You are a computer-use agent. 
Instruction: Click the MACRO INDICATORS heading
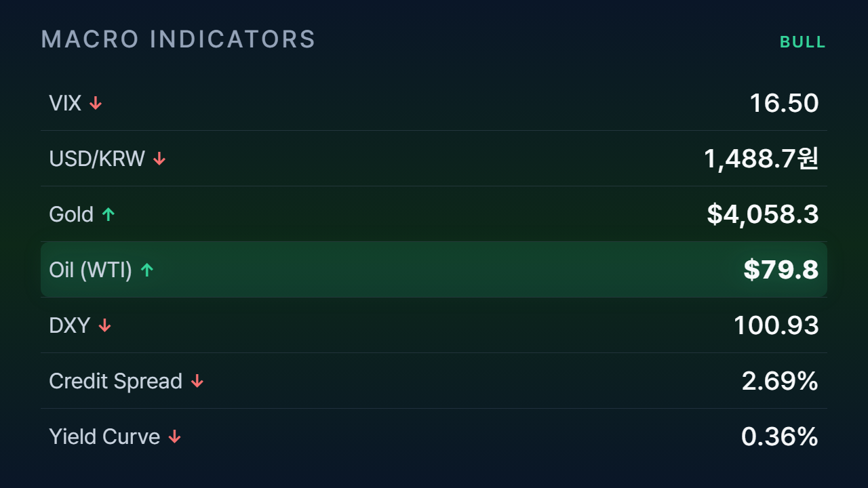[178, 39]
